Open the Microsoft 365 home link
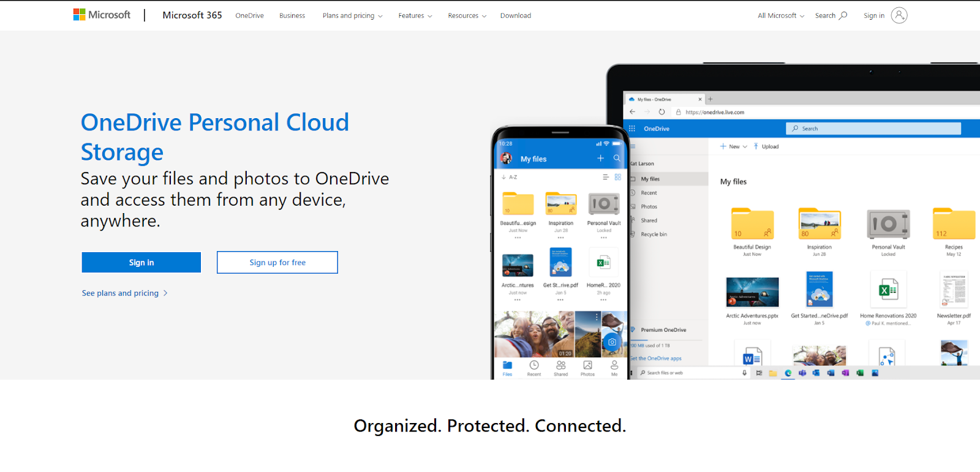 click(192, 15)
